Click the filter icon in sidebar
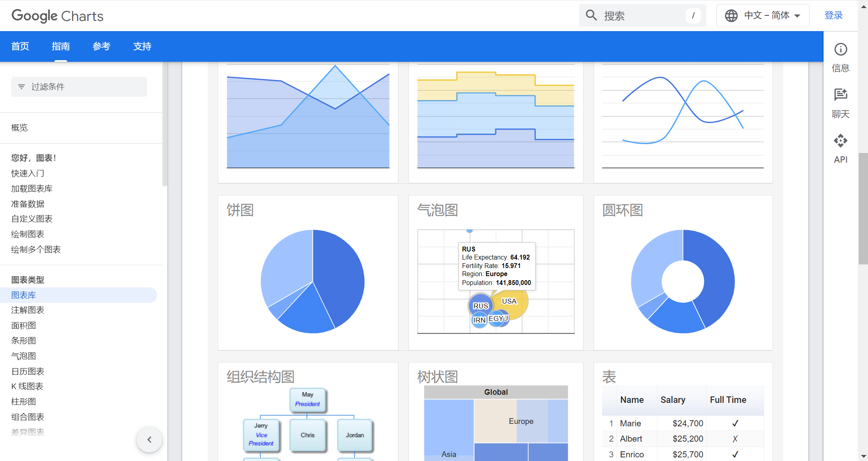This screenshot has width=868, height=461. click(x=21, y=87)
